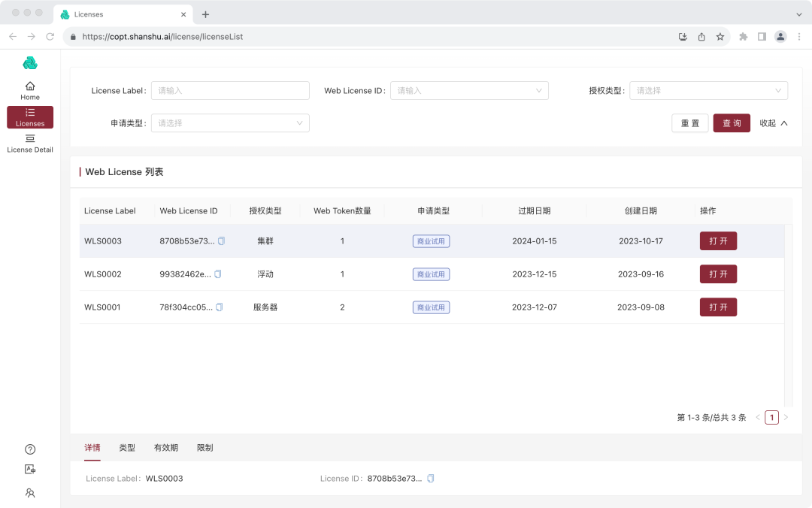Click the 查询 search button
812x508 pixels.
pyautogui.click(x=732, y=122)
